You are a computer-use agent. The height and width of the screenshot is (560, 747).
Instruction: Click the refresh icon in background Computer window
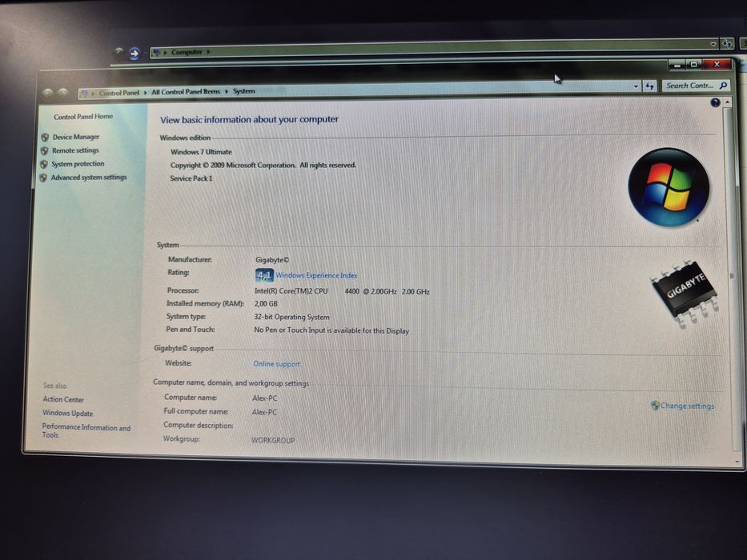[x=726, y=44]
